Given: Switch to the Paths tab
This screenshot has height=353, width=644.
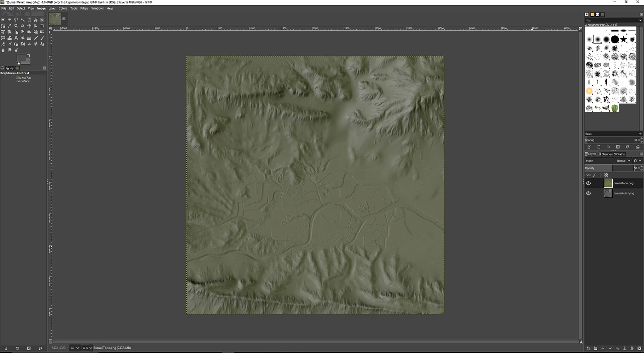Looking at the screenshot, I should pyautogui.click(x=619, y=154).
